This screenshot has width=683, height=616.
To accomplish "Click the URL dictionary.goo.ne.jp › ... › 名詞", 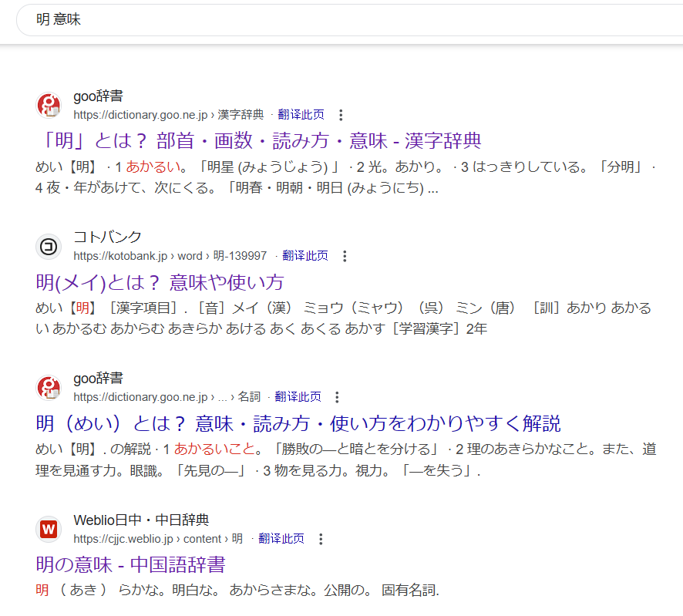I will (x=167, y=397).
